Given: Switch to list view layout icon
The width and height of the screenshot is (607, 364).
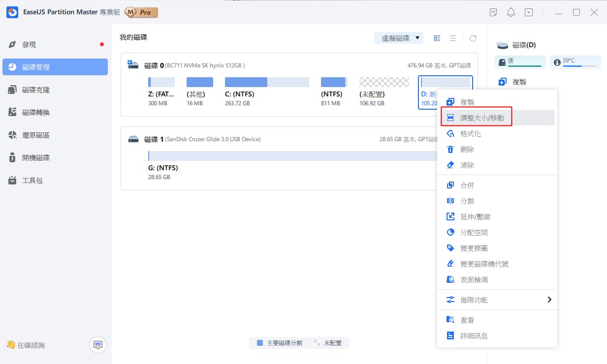Looking at the screenshot, I should coord(453,38).
